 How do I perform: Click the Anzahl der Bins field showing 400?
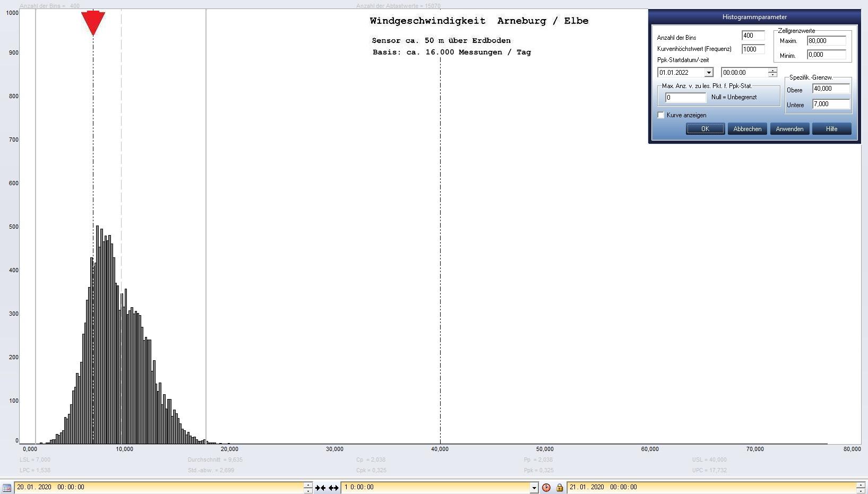pyautogui.click(x=753, y=36)
